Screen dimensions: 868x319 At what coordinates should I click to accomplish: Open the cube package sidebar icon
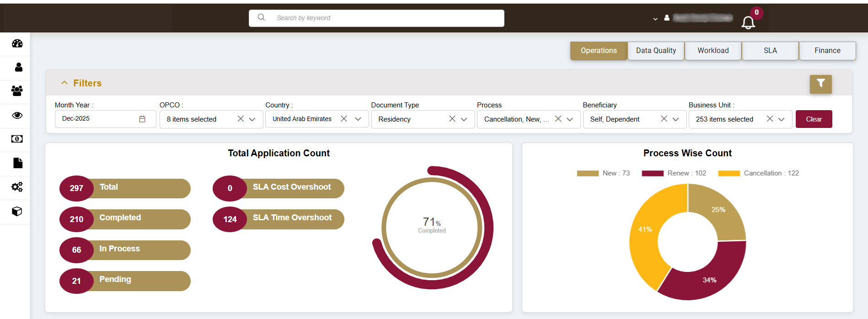coord(17,211)
